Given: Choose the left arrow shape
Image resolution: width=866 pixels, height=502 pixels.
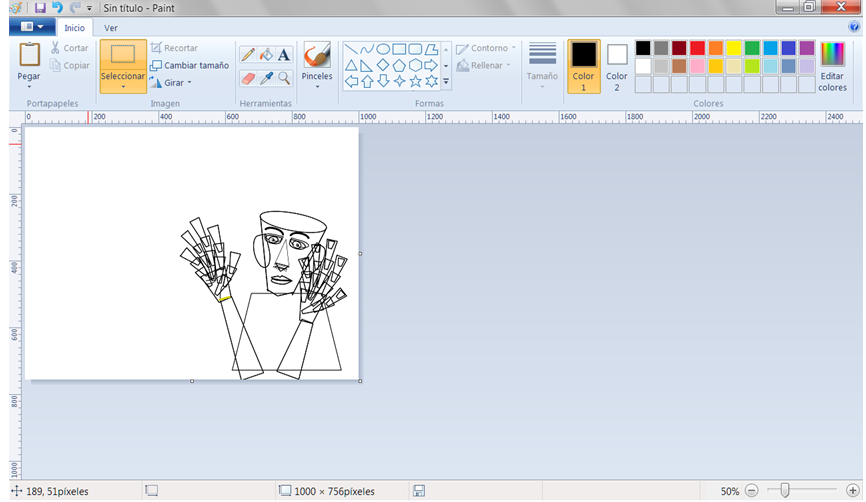Looking at the screenshot, I should pyautogui.click(x=351, y=82).
